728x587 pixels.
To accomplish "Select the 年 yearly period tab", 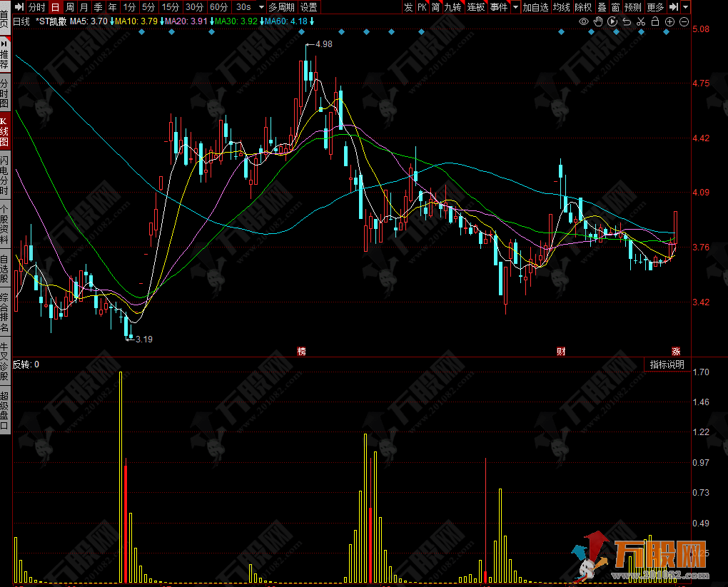I will [x=112, y=7].
